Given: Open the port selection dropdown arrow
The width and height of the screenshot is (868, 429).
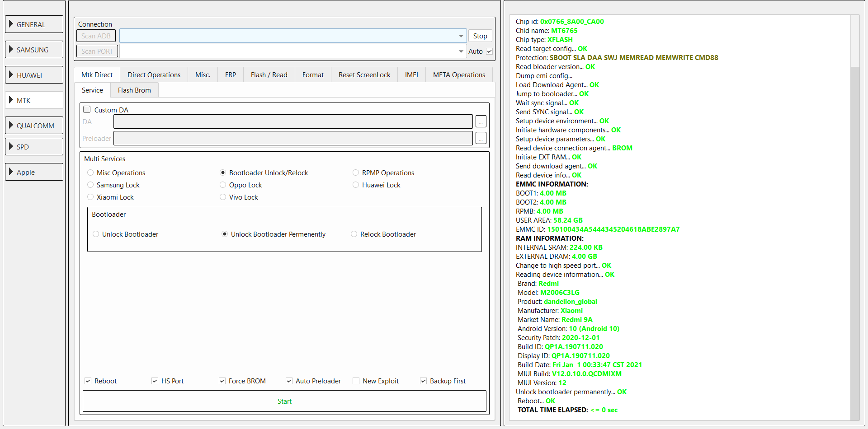Looking at the screenshot, I should coord(461,51).
